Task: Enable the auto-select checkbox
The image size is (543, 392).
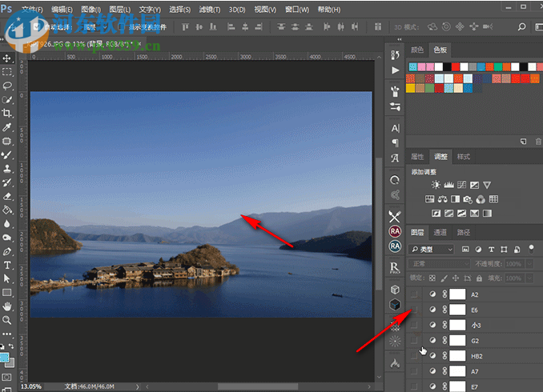Action: [37, 27]
